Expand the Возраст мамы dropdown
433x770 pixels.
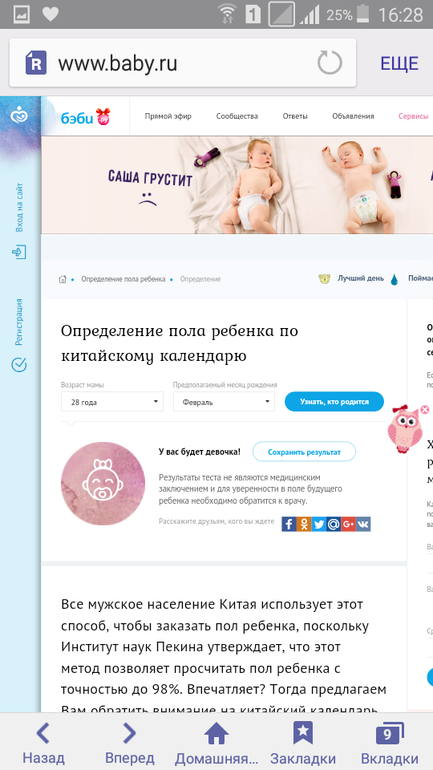[x=112, y=402]
